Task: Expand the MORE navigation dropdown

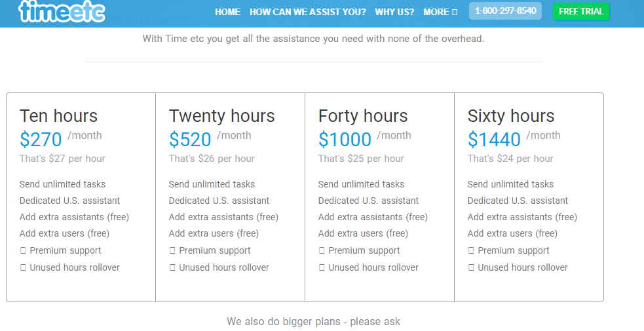Action: point(440,12)
